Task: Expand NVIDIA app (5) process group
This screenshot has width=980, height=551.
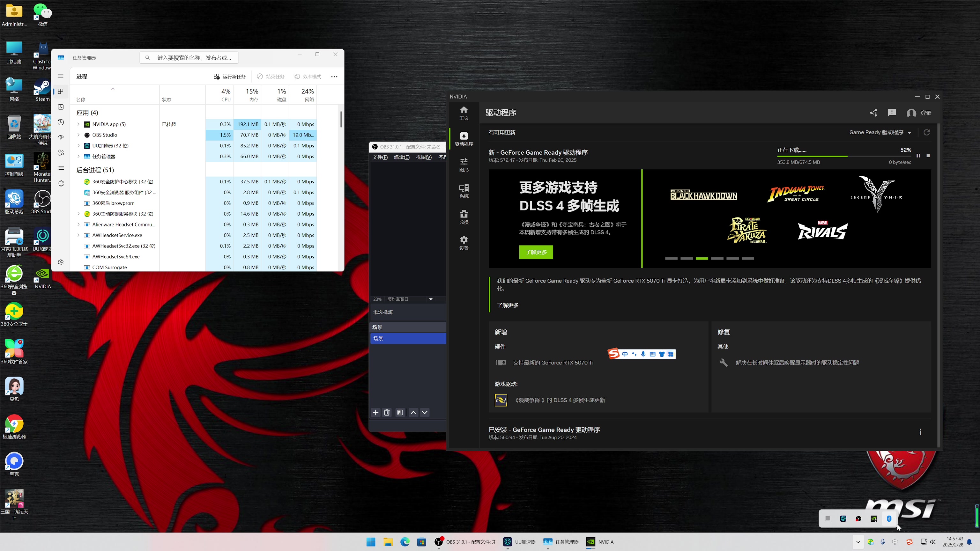Action: (79, 124)
